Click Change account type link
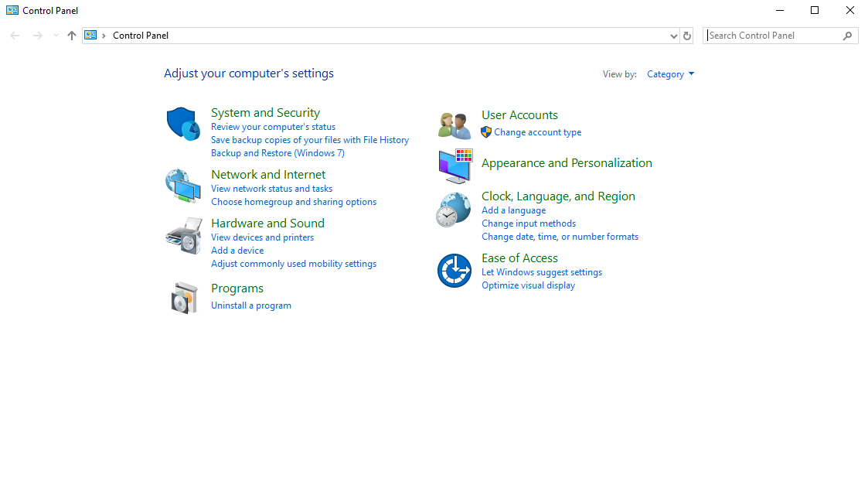The image size is (868, 488). pyautogui.click(x=537, y=132)
